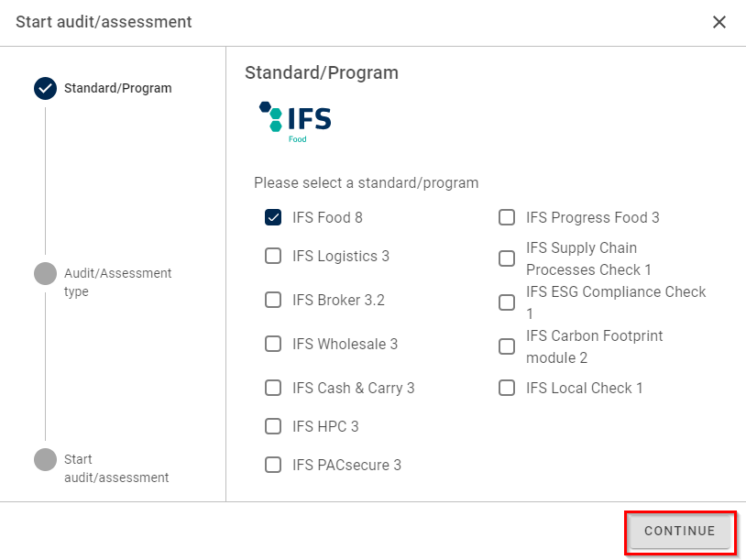Screen dimensions: 746x560
Task: Select the Audit/Assessment type step circle
Action: (45, 273)
